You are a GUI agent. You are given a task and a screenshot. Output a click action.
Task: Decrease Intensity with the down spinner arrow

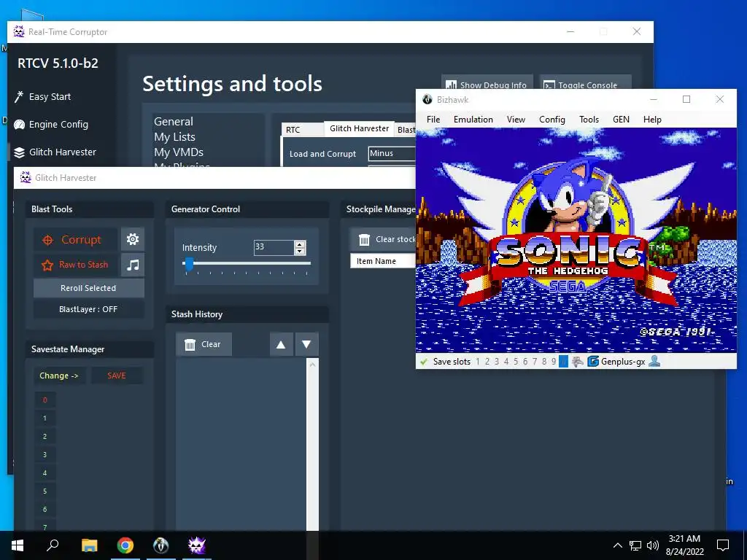pyautogui.click(x=300, y=251)
